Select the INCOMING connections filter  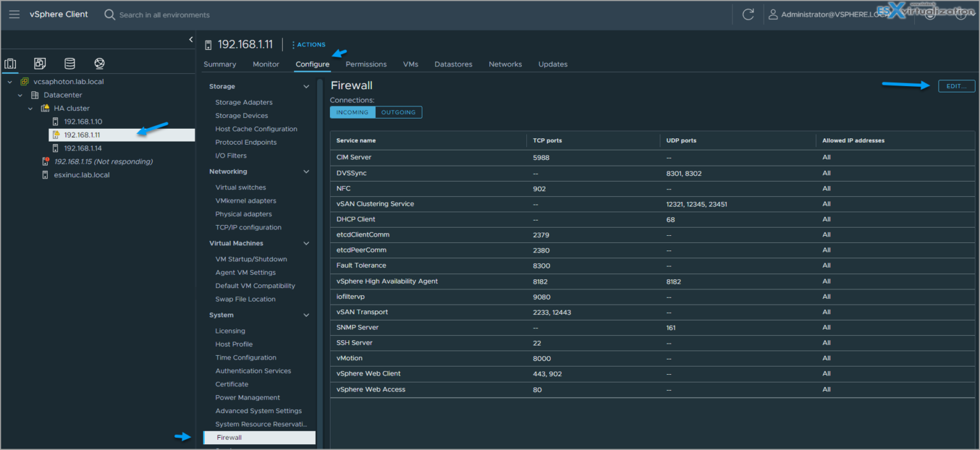point(352,112)
